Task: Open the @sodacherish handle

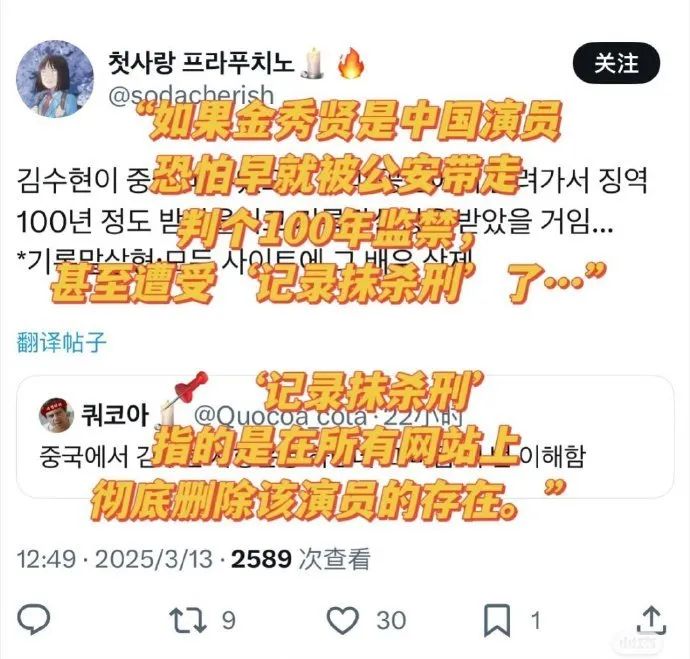Action: point(191,95)
